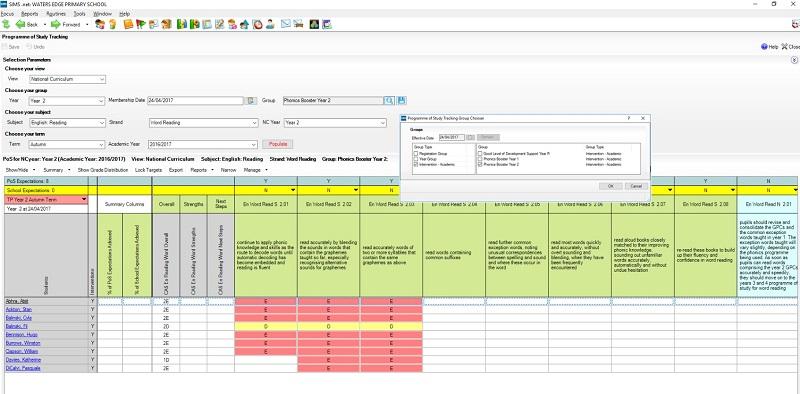Open the calendar picker next to Membership Date
The height and width of the screenshot is (394, 800).
click(x=251, y=101)
